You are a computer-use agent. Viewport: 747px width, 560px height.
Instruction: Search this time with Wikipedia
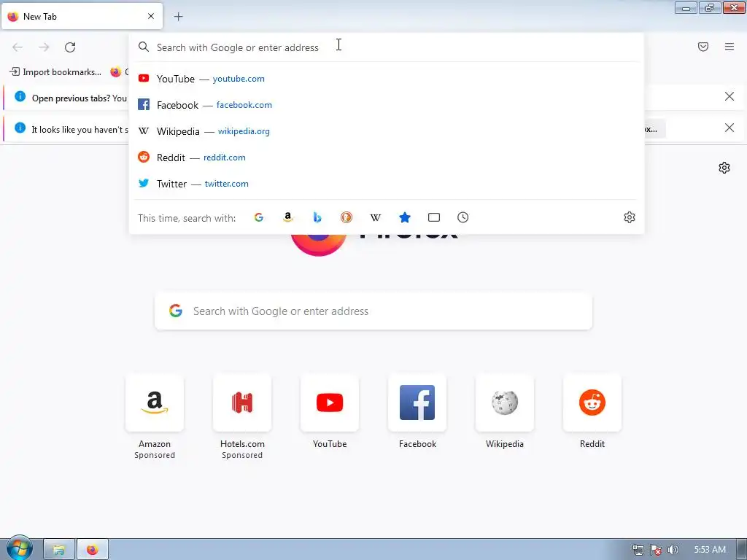[x=376, y=217]
